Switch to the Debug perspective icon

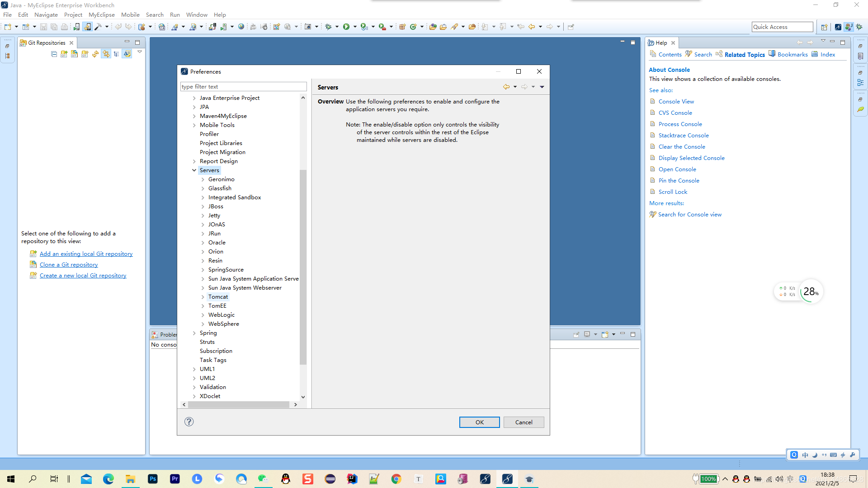[859, 27]
